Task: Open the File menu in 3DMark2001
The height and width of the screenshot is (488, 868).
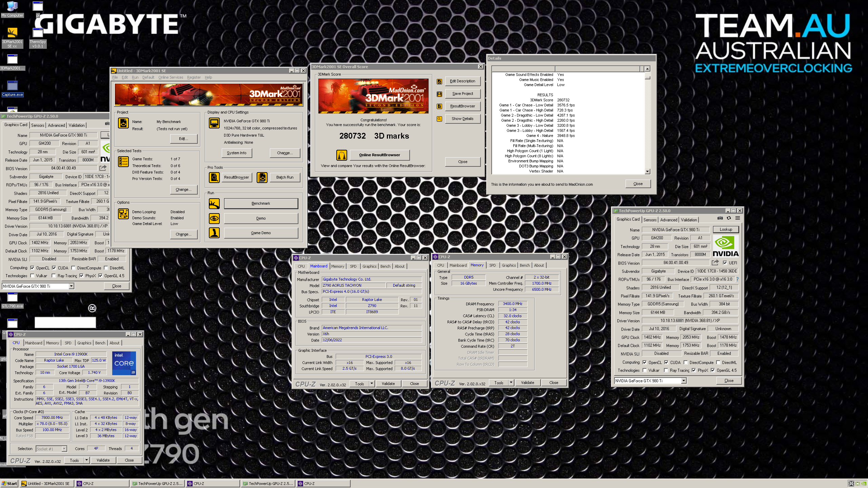Action: point(115,78)
